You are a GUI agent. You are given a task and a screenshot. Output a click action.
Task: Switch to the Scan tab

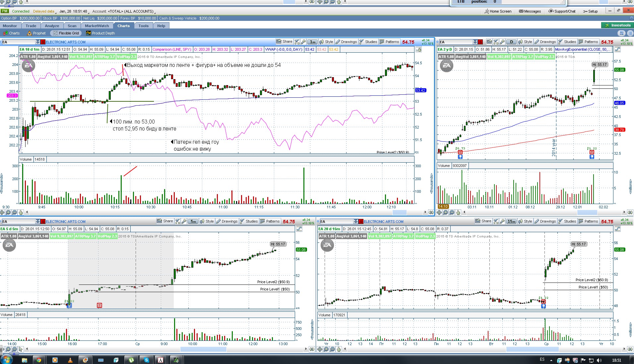[x=72, y=26]
